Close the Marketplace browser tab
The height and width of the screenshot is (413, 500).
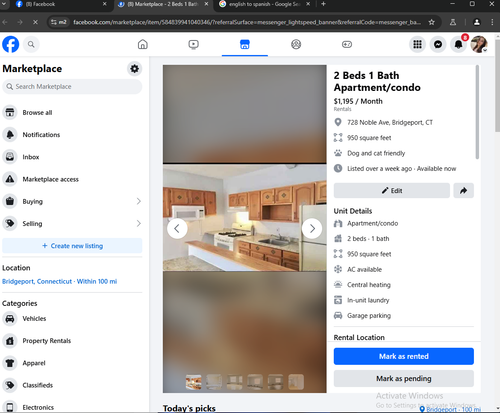click(206, 4)
